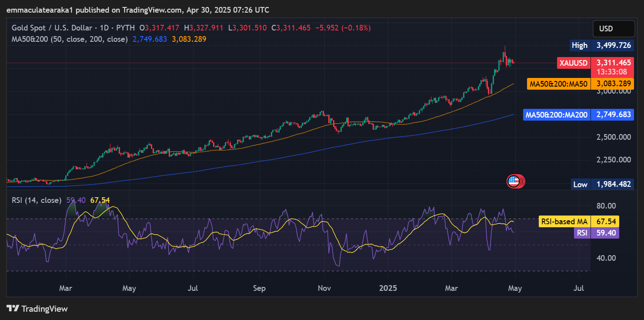Click the High 3,499.726 price marker
This screenshot has width=644, height=320.
coord(601,45)
